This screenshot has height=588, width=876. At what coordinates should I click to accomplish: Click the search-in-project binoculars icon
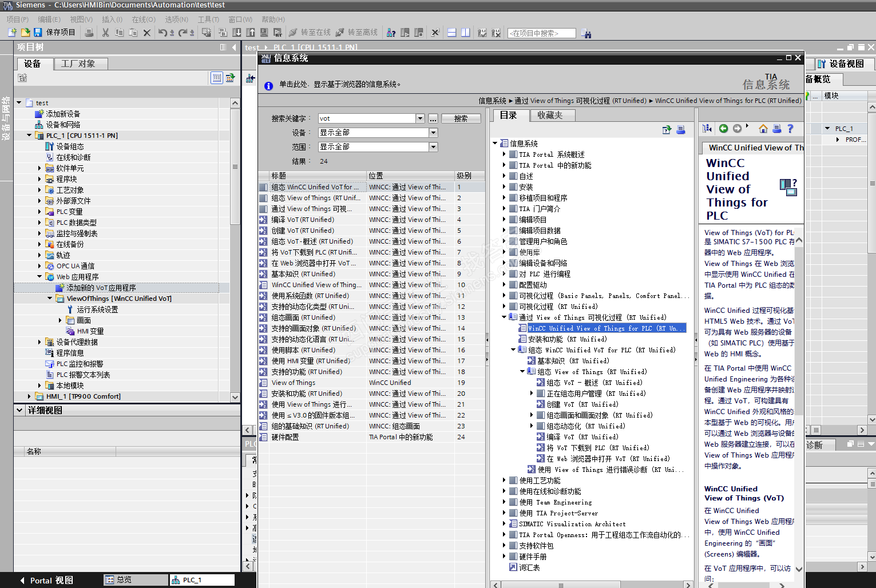[586, 33]
